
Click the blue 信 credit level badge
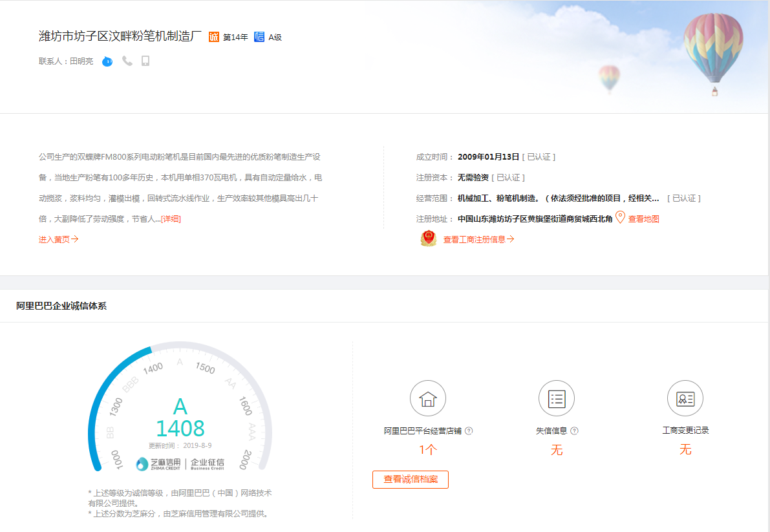(259, 37)
